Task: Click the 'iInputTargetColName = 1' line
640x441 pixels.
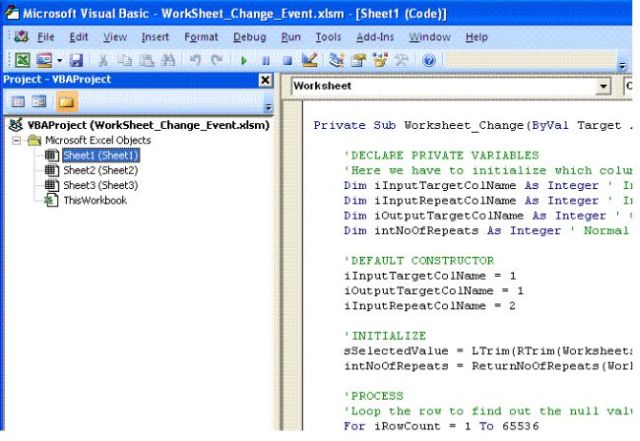Action: coord(430,276)
